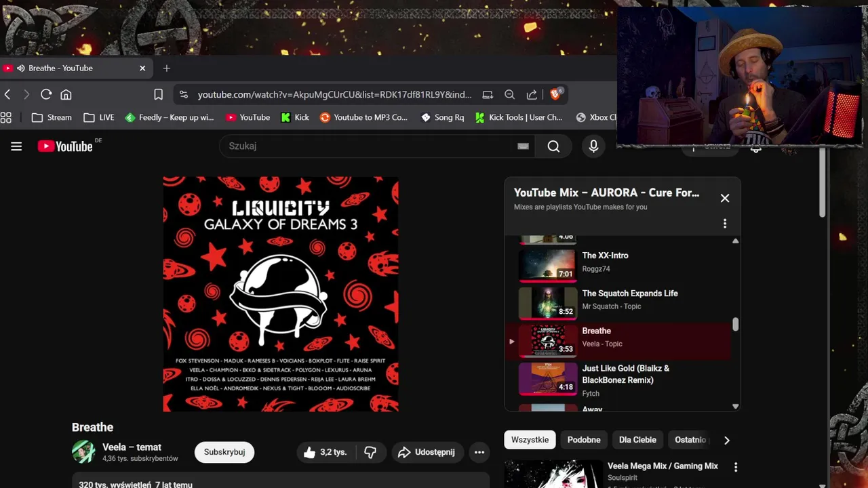Click the Subskrybuj button
The image size is (868, 488).
pos(224,452)
